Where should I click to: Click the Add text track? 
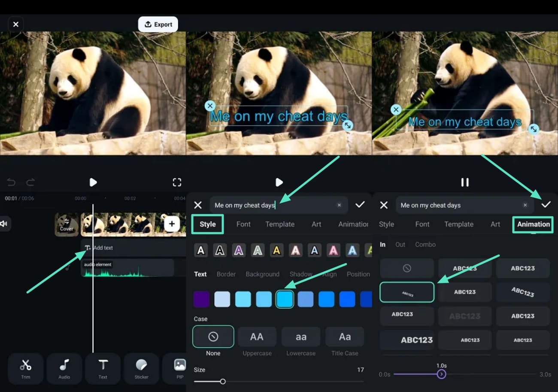pos(133,248)
